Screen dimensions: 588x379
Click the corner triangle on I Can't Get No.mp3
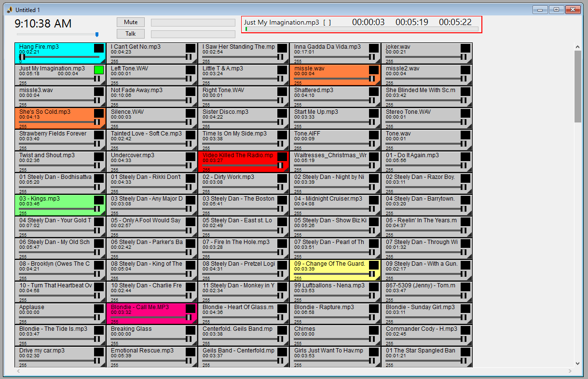tap(194, 61)
